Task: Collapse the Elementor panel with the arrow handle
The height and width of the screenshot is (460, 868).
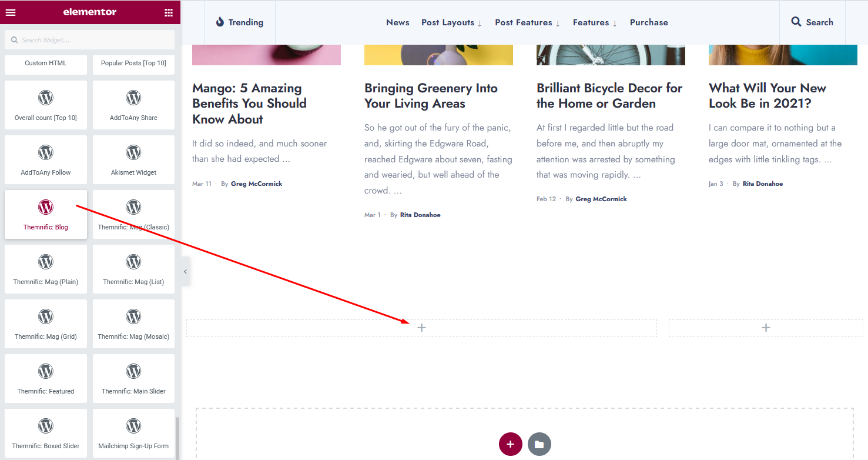Action: tap(185, 272)
